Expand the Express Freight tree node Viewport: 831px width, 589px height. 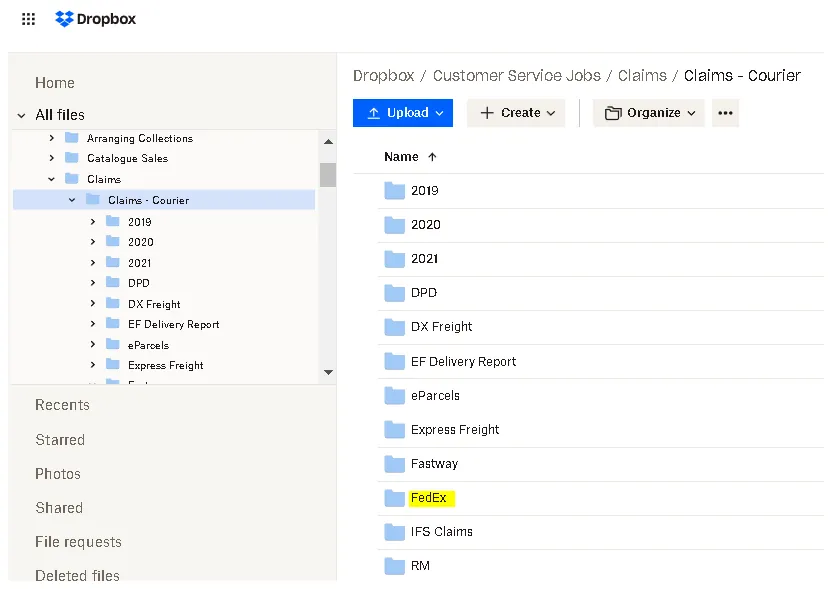(x=93, y=365)
